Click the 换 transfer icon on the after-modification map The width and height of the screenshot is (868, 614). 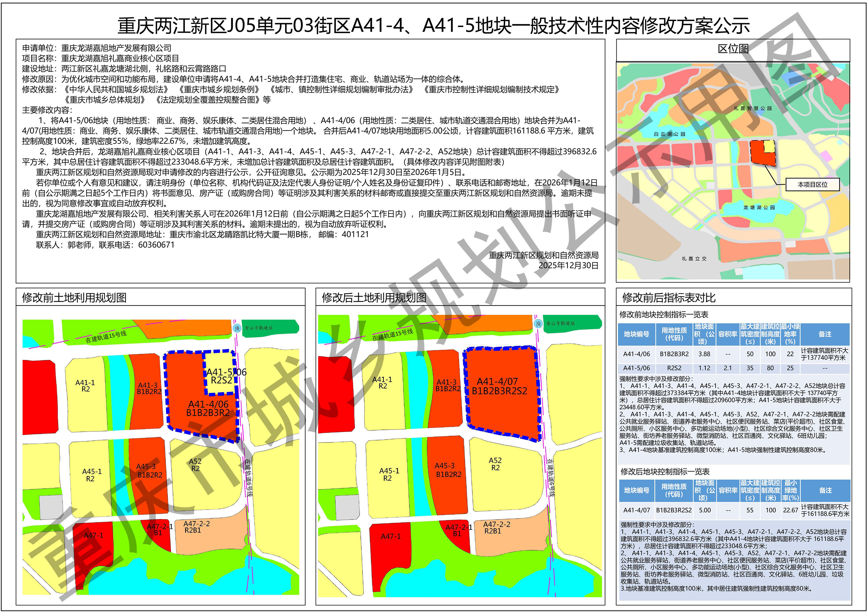538,324
